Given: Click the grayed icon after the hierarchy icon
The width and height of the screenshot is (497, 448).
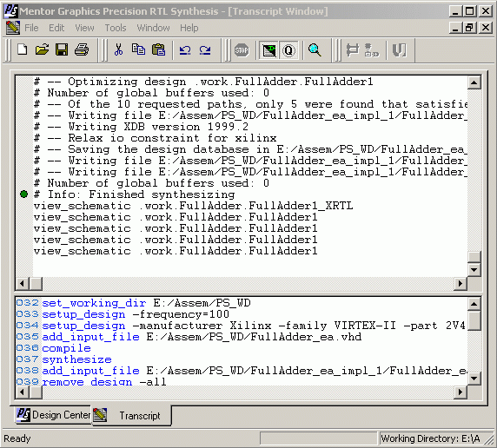Looking at the screenshot, I should coord(399,50).
